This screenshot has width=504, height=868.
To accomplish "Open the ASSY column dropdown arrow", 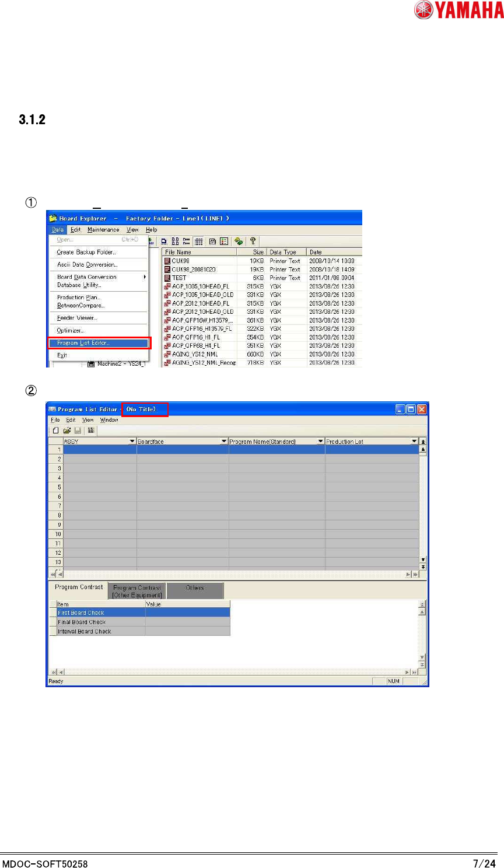I will pyautogui.click(x=132, y=442).
